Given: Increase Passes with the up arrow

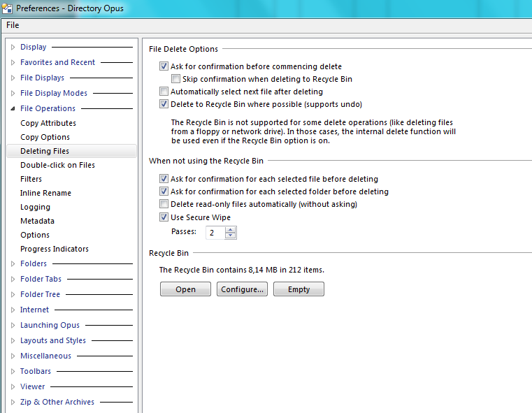Looking at the screenshot, I should pos(231,230).
